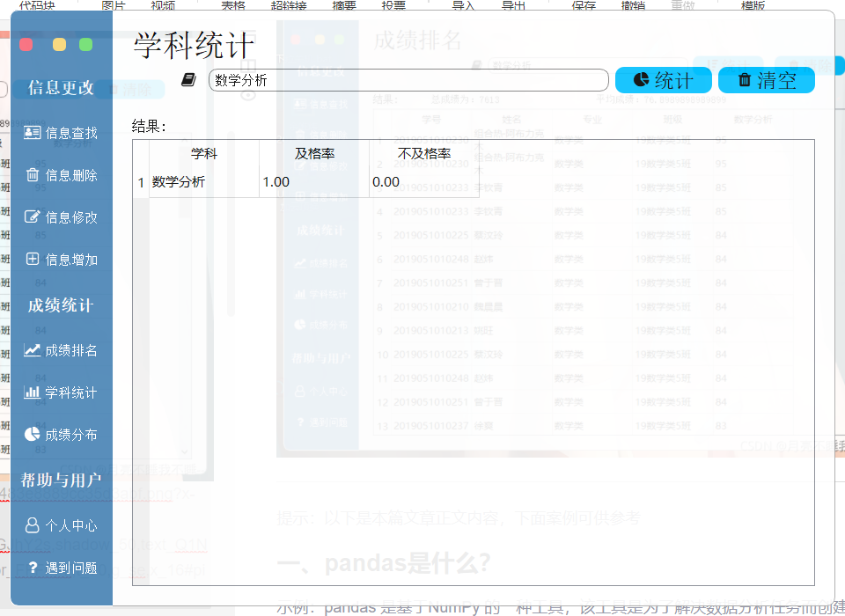Click the 及格率 column header

[314, 154]
